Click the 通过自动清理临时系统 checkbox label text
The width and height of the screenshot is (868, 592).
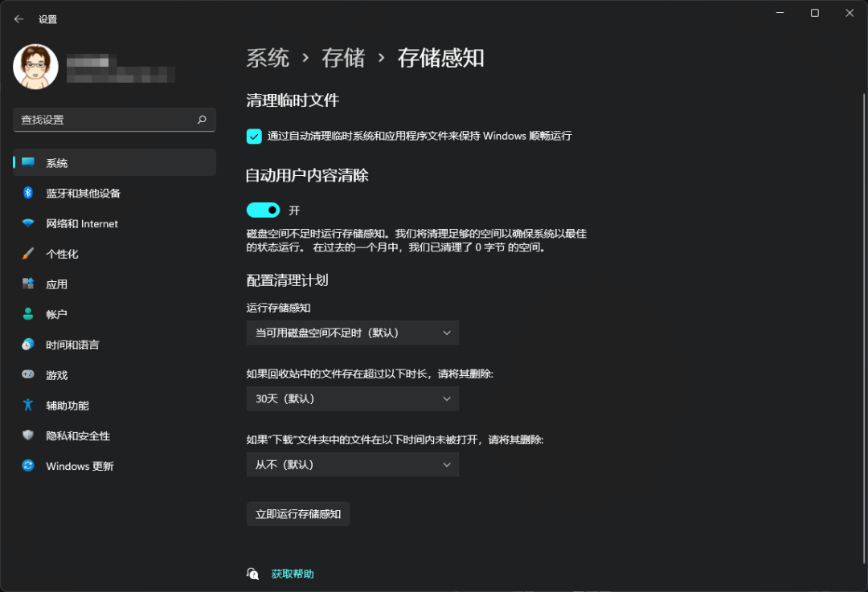(420, 136)
